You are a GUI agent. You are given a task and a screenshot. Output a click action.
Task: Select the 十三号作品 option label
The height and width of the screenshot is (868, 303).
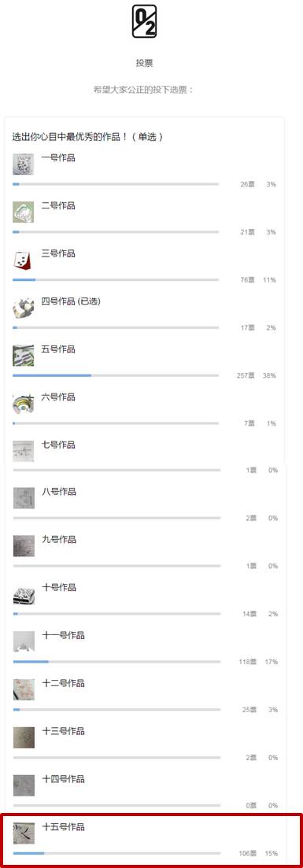point(63,731)
